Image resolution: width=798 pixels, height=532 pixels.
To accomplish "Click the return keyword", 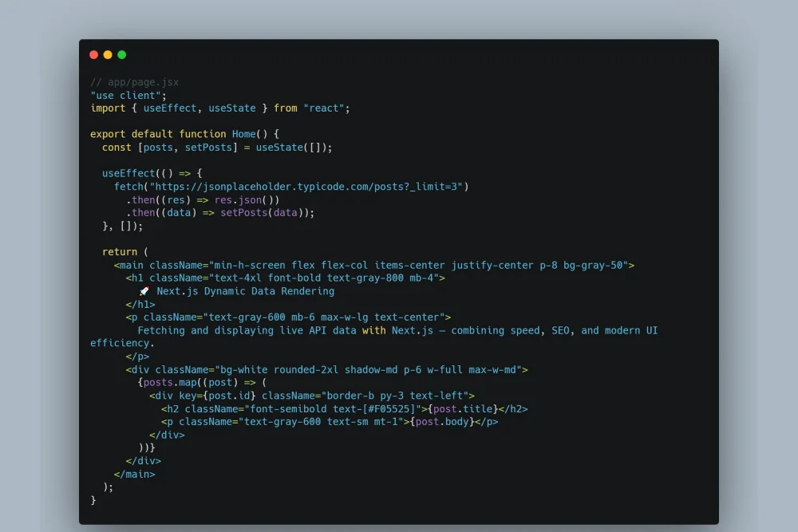I will 120,252.
